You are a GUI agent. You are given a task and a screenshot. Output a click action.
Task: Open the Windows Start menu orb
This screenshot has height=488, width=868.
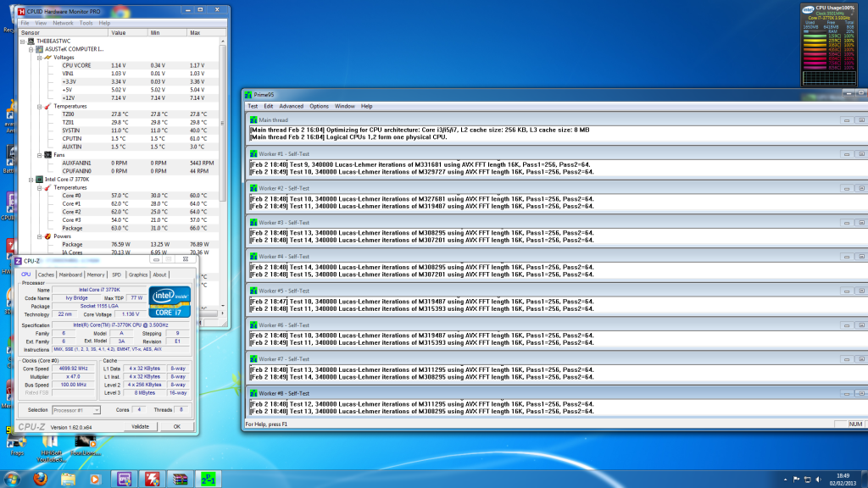point(12,479)
